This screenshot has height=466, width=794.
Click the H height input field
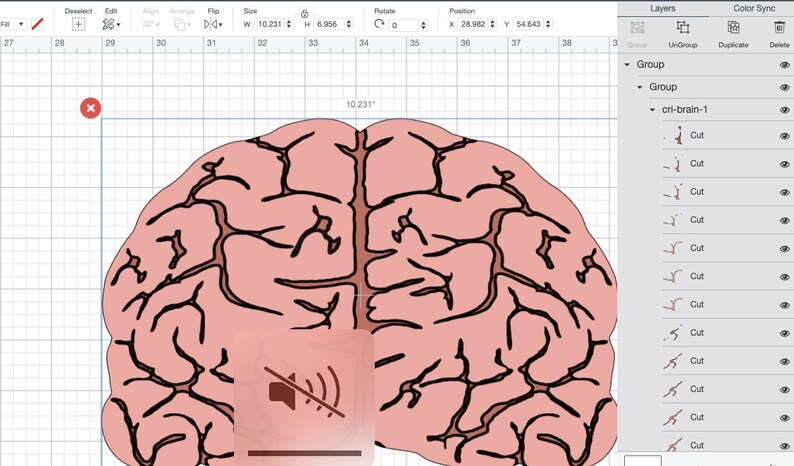tap(329, 24)
